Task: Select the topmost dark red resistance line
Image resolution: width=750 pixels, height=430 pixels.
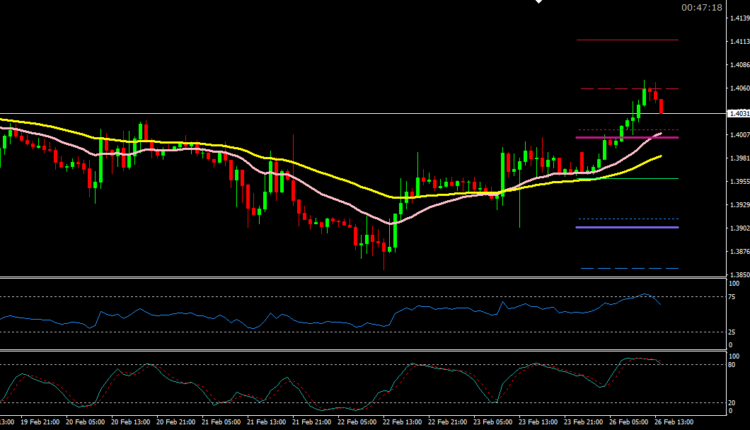Action: (628, 40)
